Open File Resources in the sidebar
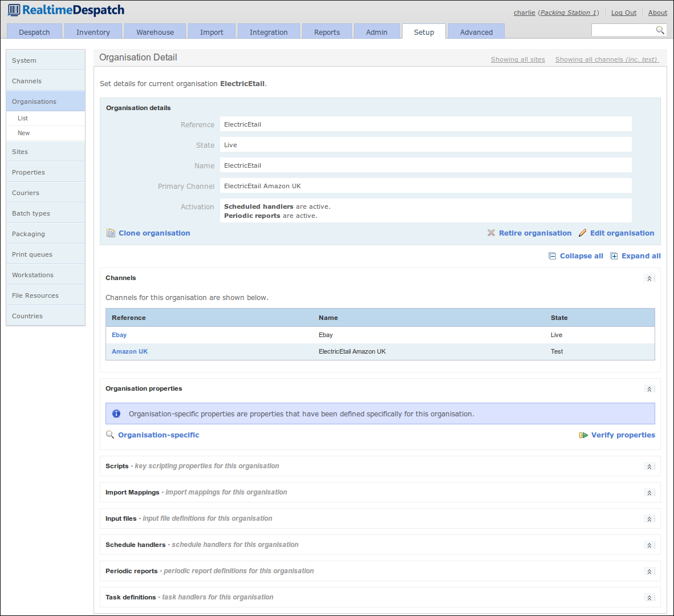This screenshot has width=674, height=616. (x=46, y=295)
